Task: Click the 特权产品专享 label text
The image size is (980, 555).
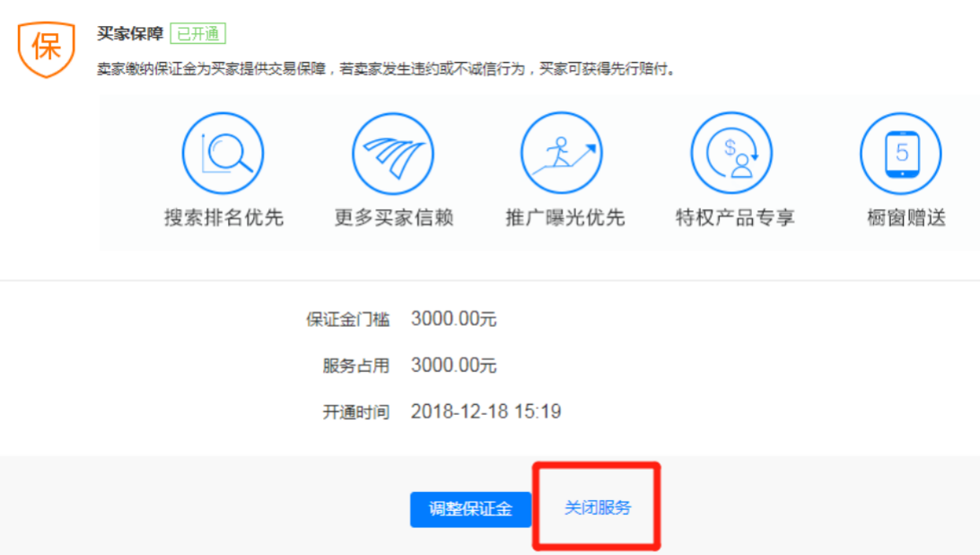Action: 735,217
